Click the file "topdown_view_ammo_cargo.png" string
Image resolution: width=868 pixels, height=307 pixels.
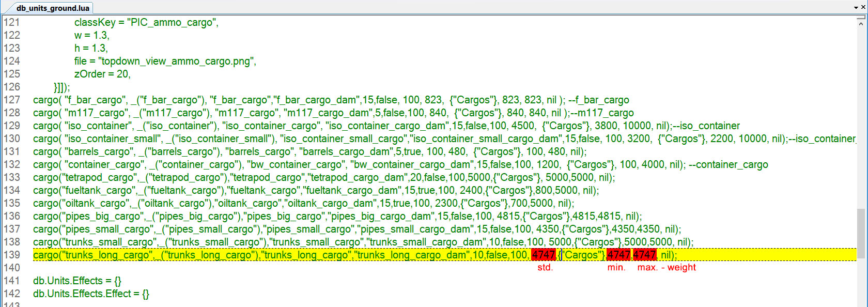pyautogui.click(x=177, y=61)
